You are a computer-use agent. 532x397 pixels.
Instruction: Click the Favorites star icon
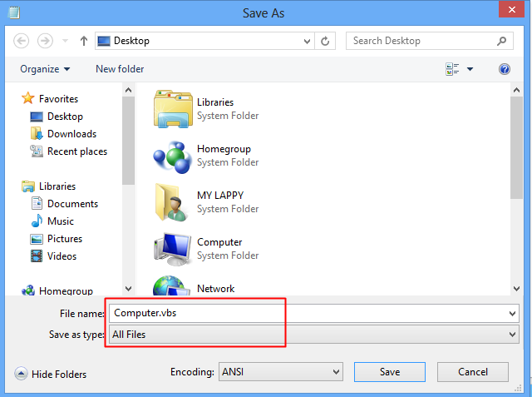click(x=27, y=98)
